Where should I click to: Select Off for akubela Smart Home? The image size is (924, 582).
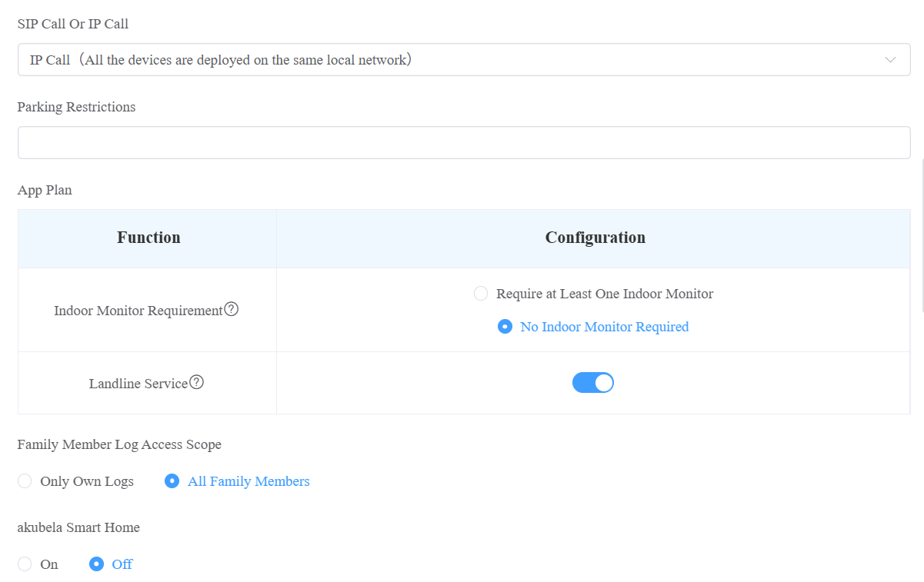point(96,564)
